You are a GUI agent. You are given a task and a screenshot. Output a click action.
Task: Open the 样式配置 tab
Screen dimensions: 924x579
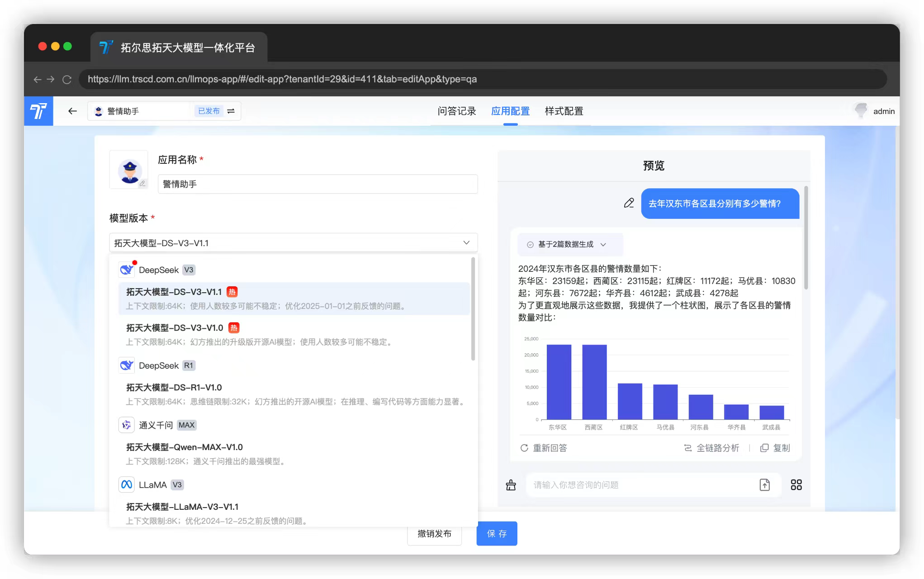point(564,111)
